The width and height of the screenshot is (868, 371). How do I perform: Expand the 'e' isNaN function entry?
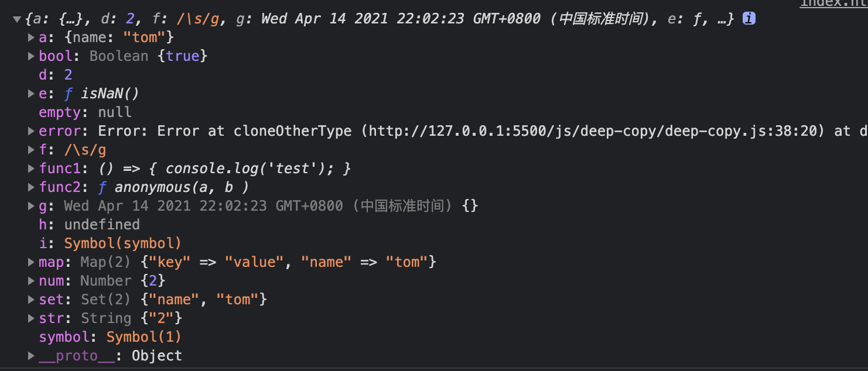[x=31, y=94]
